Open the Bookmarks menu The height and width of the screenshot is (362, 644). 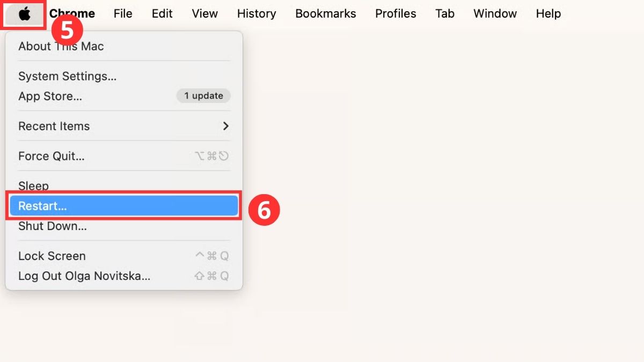coord(325,14)
